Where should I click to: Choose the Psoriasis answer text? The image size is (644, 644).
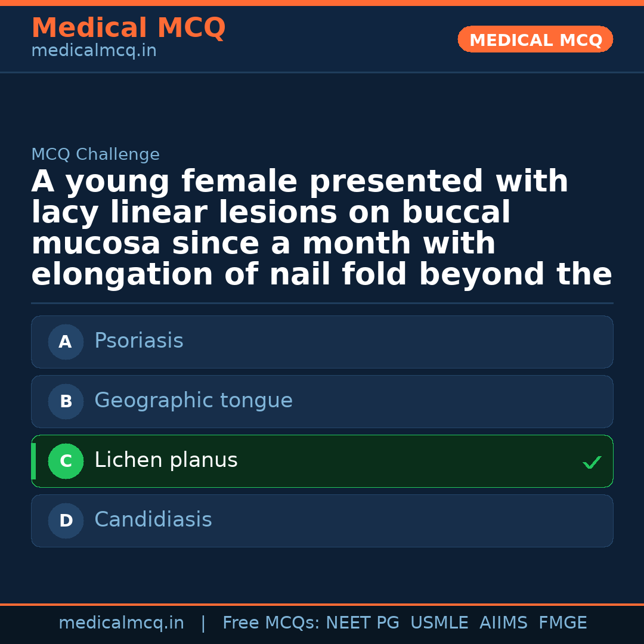(139, 341)
